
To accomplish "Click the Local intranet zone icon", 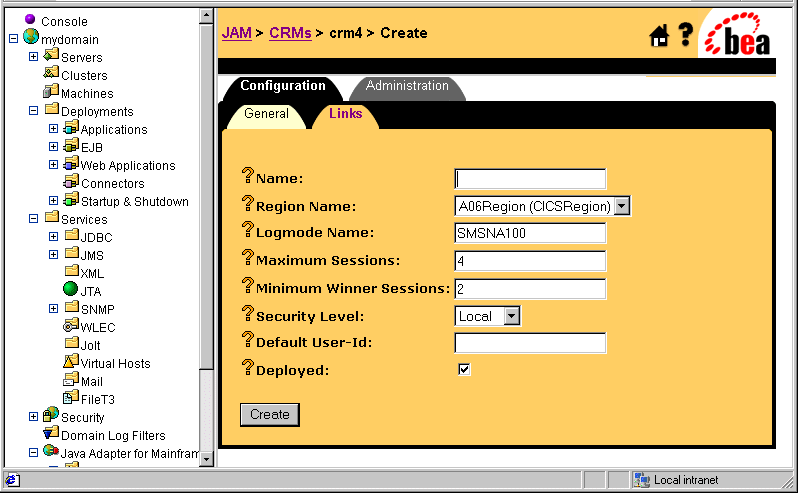I will [642, 480].
